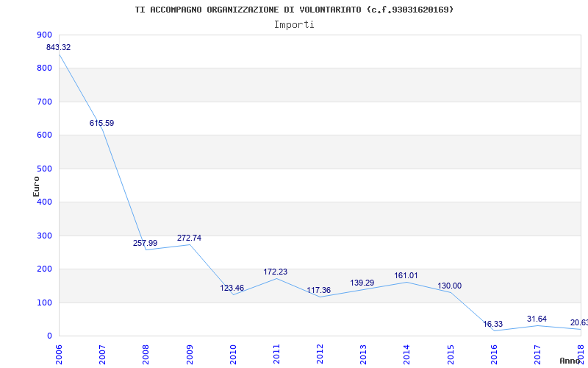Click the 16.33 data label
588x368 pixels.
(x=492, y=324)
